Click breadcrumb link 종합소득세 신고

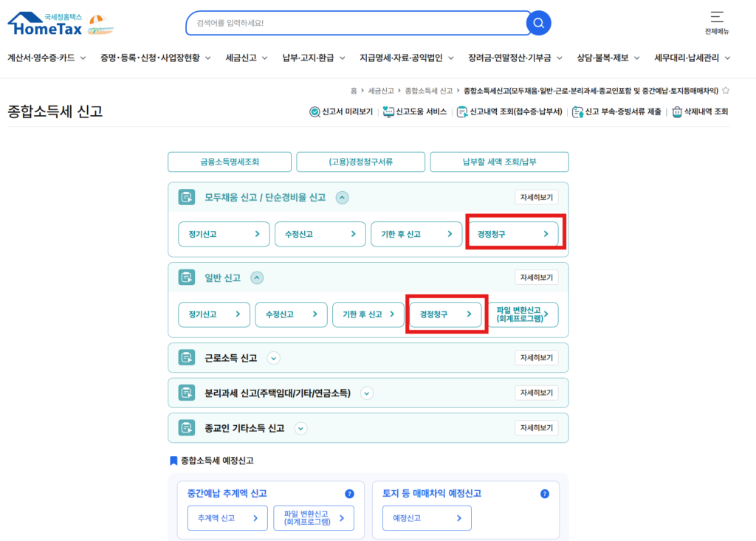click(429, 91)
